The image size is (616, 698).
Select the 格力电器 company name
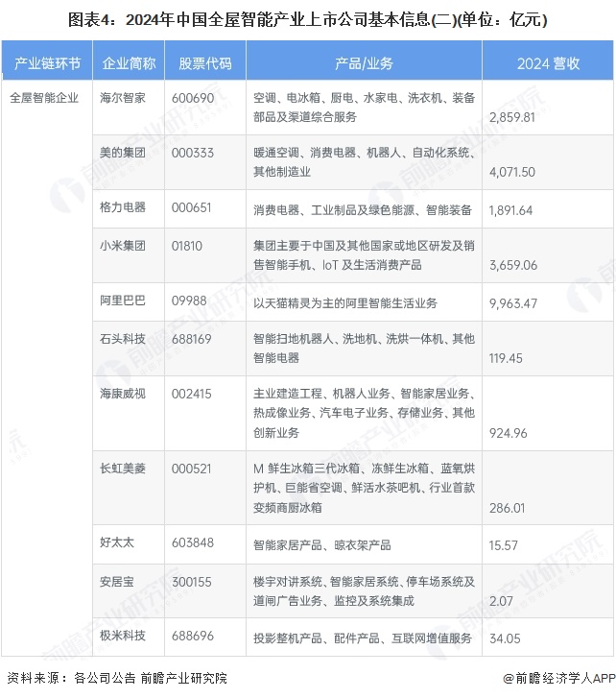point(123,208)
